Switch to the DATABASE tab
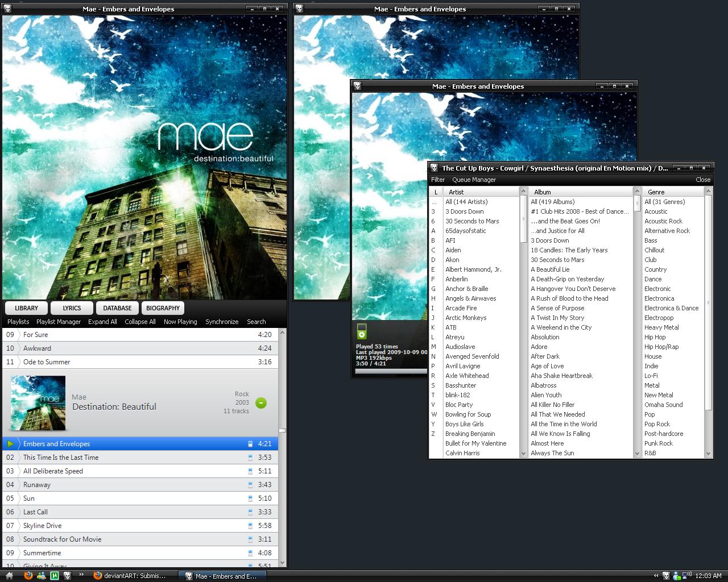The image size is (728, 582). (117, 308)
